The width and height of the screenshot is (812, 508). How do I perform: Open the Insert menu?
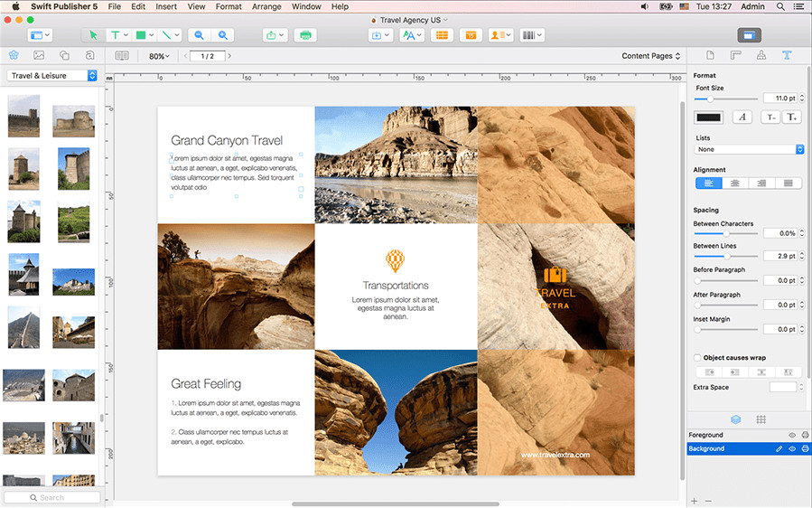(166, 6)
